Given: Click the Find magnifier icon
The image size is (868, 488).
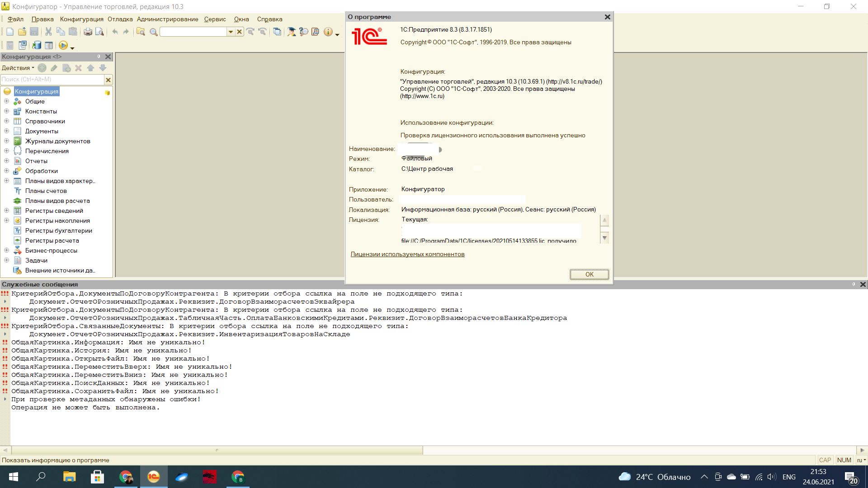Looking at the screenshot, I should (154, 32).
